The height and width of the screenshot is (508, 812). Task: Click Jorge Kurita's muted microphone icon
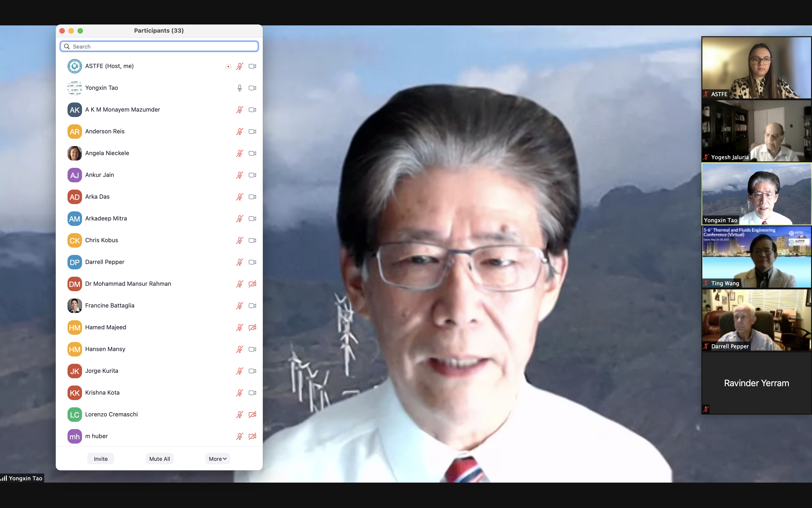tap(239, 371)
